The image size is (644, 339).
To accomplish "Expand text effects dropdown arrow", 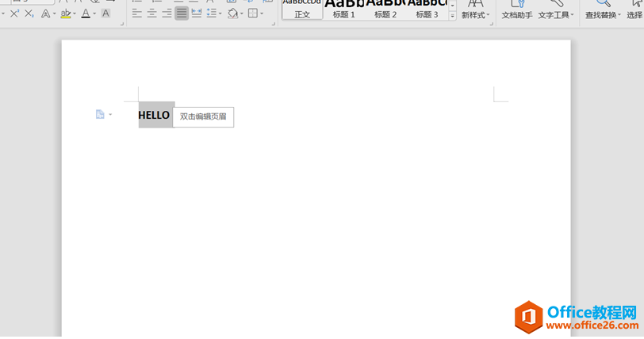I will click(54, 14).
